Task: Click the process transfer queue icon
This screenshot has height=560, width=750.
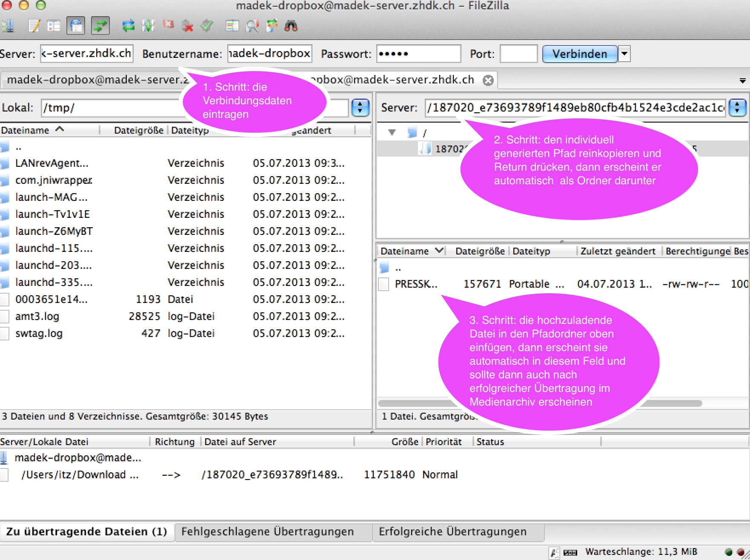Action: [148, 26]
